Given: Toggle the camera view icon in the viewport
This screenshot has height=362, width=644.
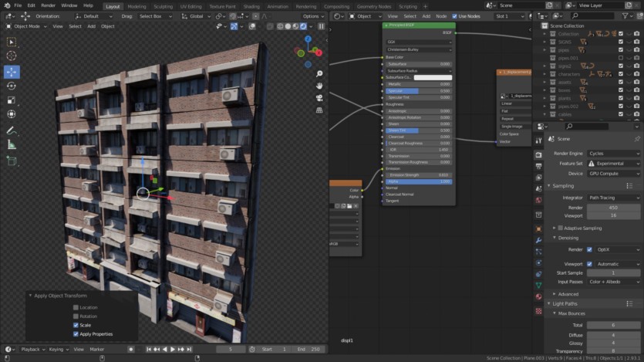Looking at the screenshot, I should point(319,98).
